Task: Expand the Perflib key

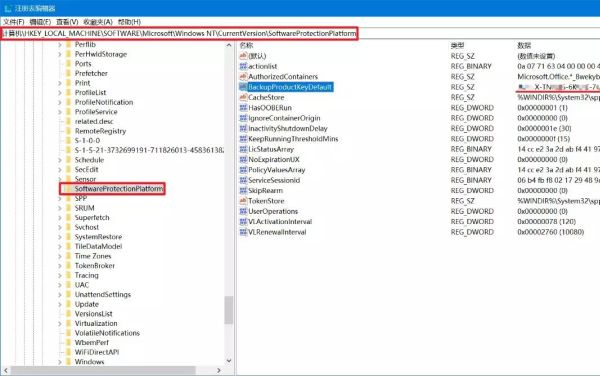Action: point(60,45)
